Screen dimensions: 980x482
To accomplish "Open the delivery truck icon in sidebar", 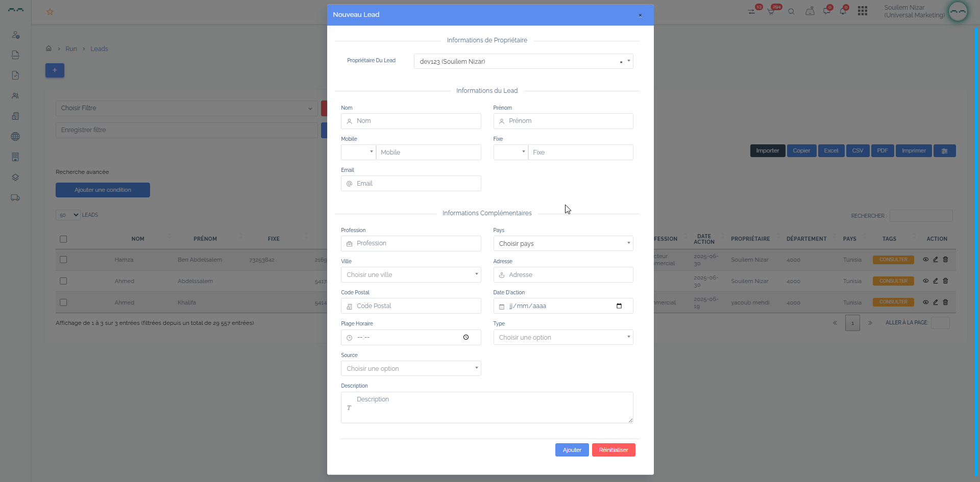I will [x=15, y=198].
